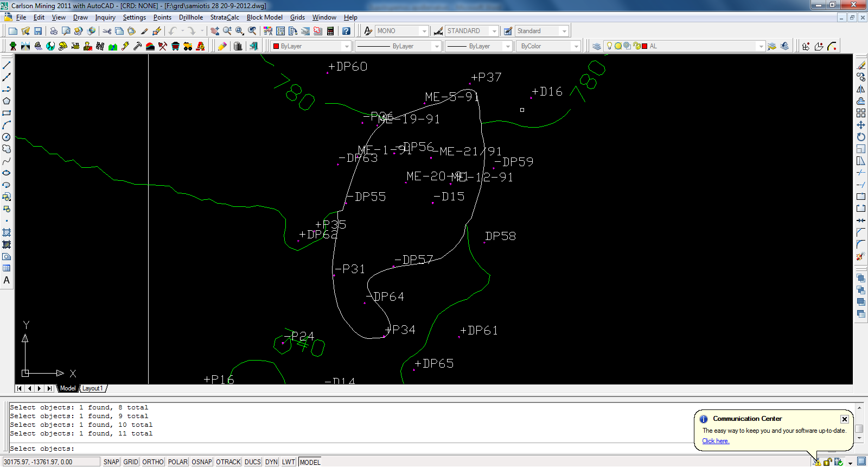Activate the Pan hand tool
Viewport: 868px width, 467px height.
[215, 31]
